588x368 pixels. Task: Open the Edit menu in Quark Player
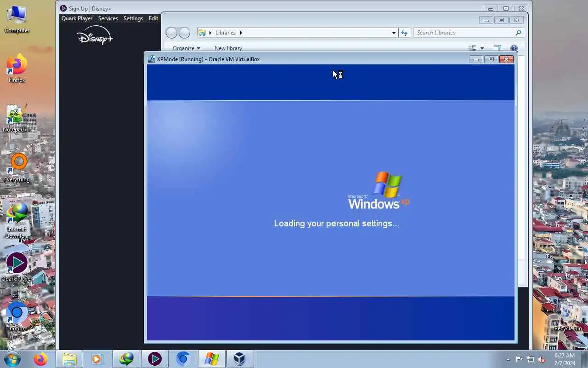pos(153,18)
